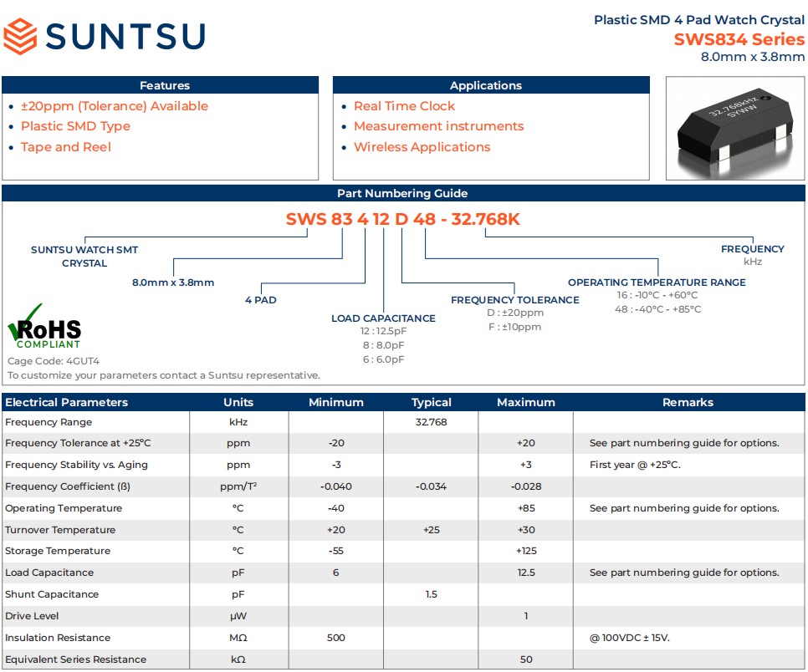Click the 'Maximum' column header
This screenshot has height=672, width=808.
click(526, 402)
